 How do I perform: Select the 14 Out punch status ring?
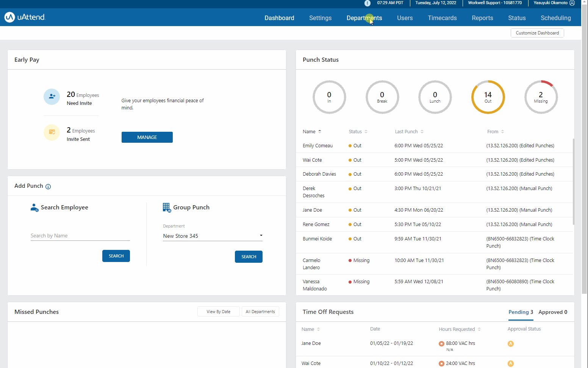[x=488, y=97]
